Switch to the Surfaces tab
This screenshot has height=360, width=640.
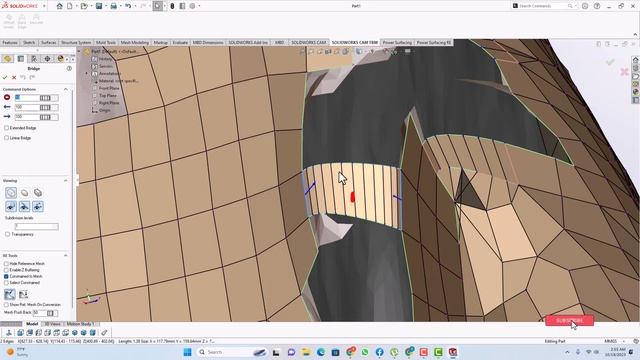(x=49, y=42)
